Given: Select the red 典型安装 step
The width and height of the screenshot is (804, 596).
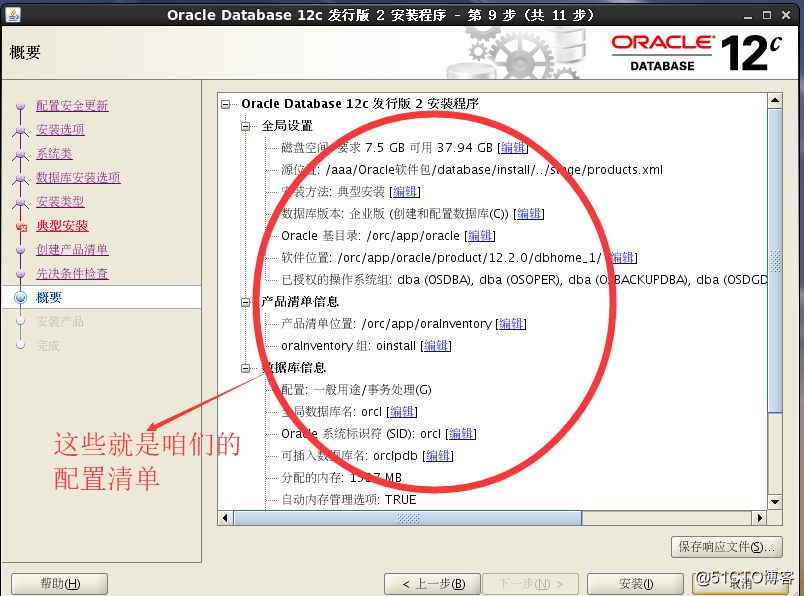Looking at the screenshot, I should tap(62, 226).
